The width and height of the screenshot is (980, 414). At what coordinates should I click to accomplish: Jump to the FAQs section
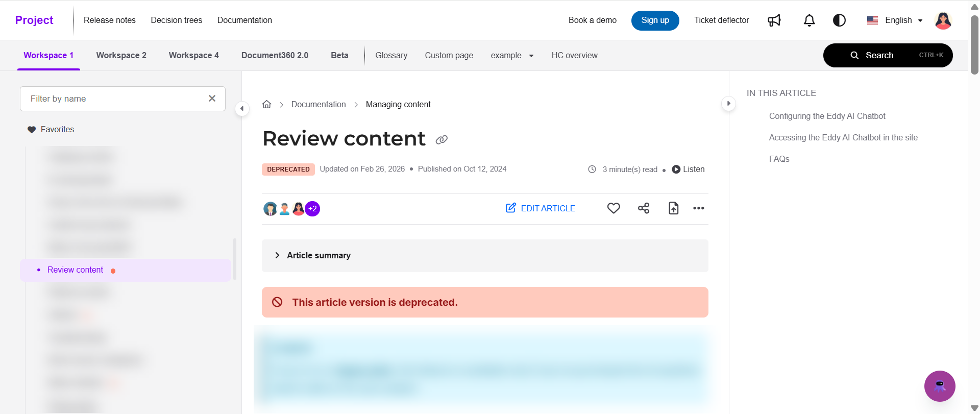(779, 159)
